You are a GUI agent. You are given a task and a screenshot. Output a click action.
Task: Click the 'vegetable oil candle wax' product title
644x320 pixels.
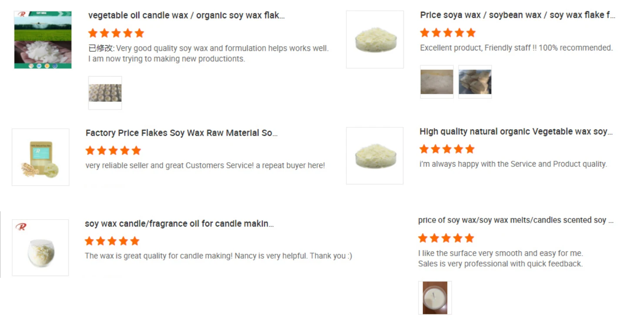pos(186,16)
